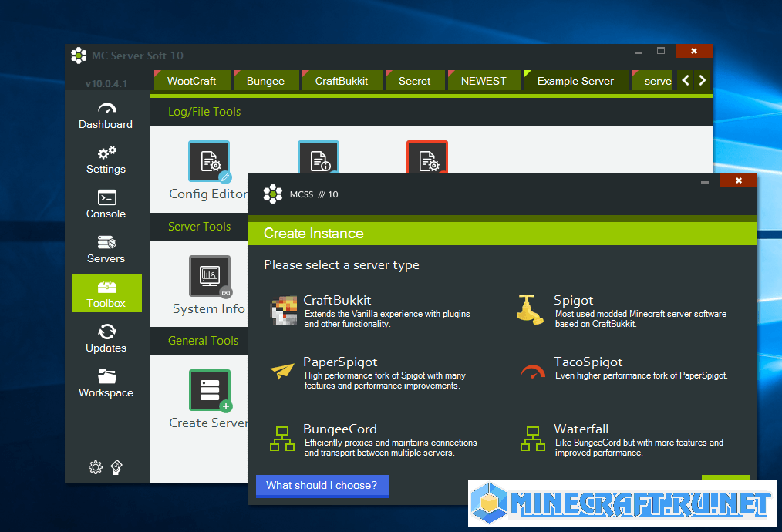Click the Create Instance heading
Screen dimensions: 782x532
(x=314, y=234)
